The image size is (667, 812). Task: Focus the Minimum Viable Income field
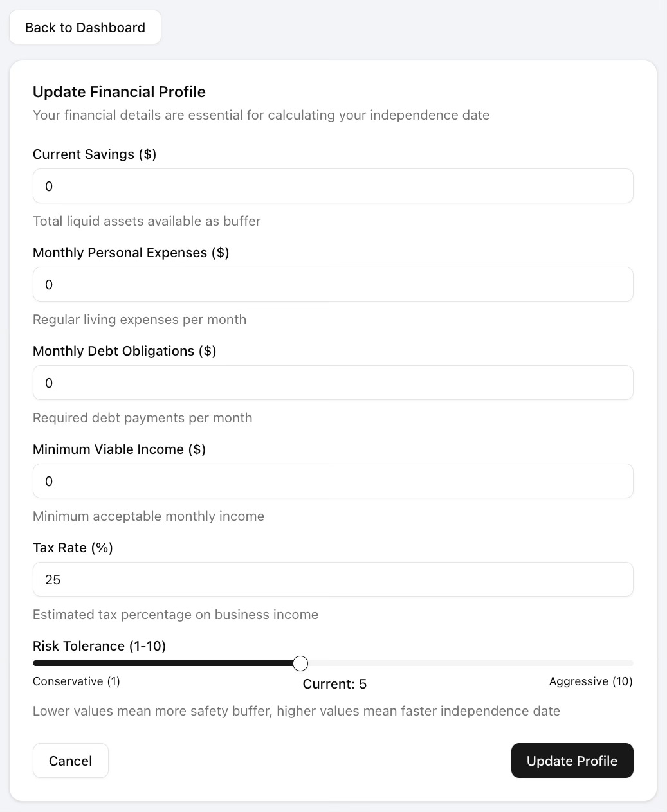(333, 481)
